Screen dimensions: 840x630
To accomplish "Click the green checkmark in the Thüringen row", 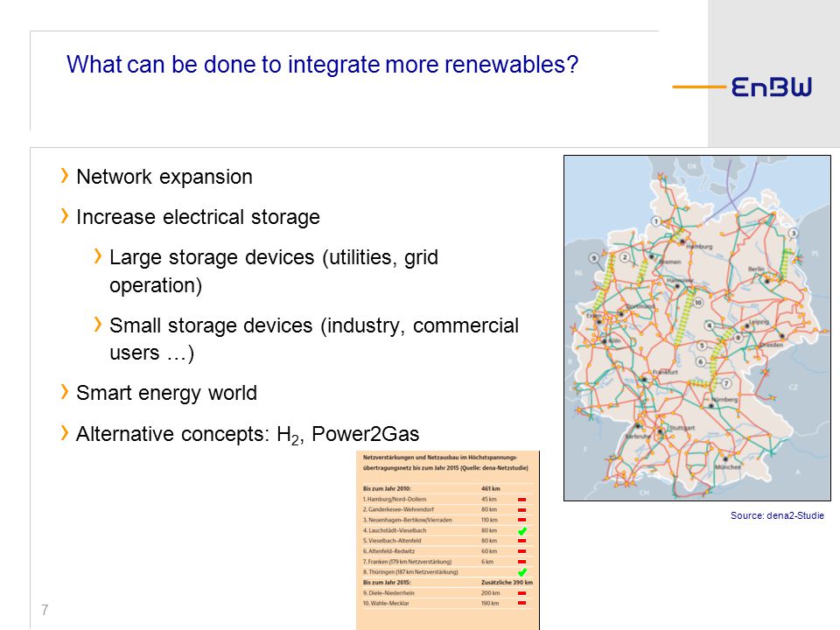I will tap(521, 572).
